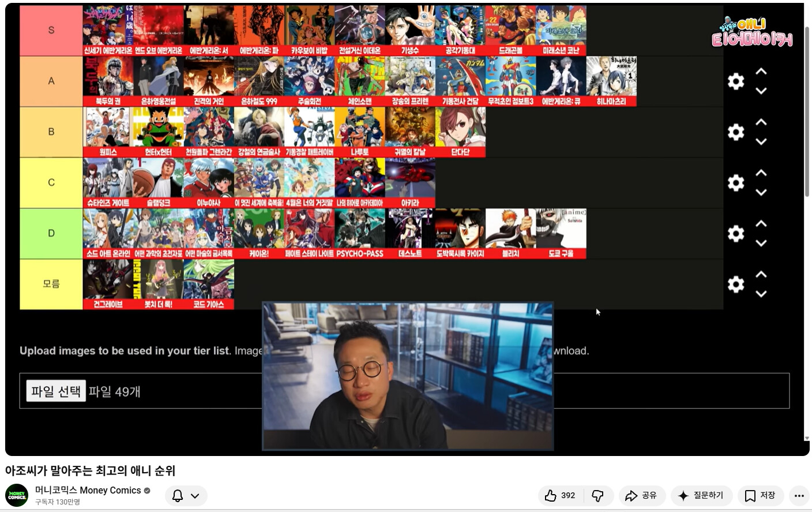Select the 미래소년 코난 thumbnail
The width and height of the screenshot is (812, 512).
(561, 31)
